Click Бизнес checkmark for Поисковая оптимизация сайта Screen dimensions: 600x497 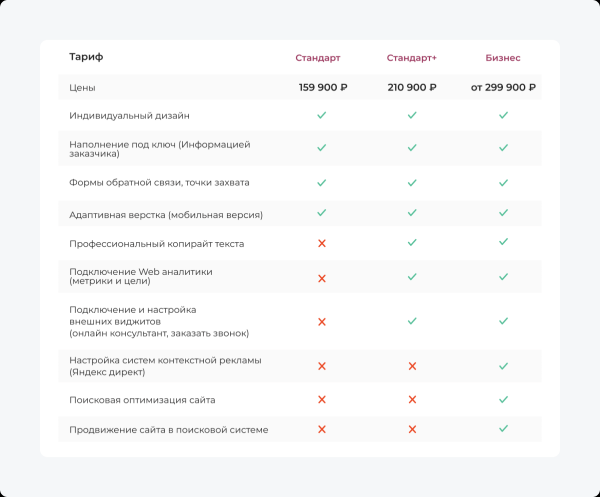coord(503,400)
